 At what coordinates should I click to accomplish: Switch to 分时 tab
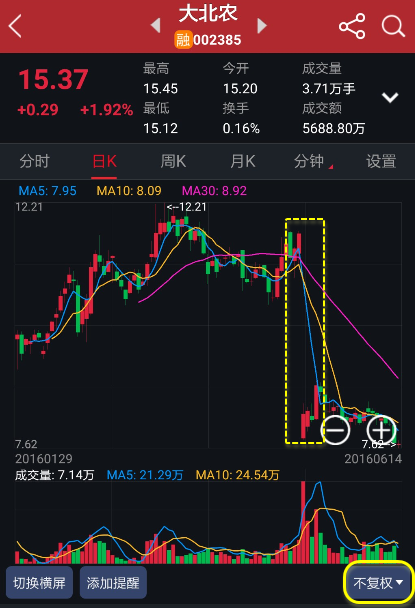(35, 161)
